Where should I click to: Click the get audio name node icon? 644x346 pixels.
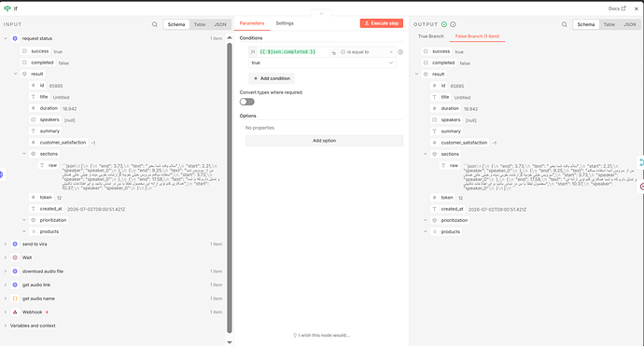click(x=15, y=298)
